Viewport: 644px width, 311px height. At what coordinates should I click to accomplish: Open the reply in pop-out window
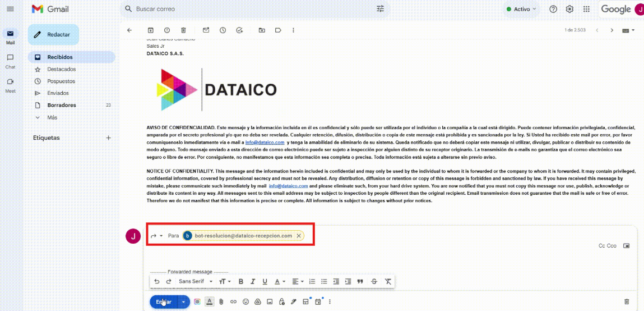[x=626, y=245]
